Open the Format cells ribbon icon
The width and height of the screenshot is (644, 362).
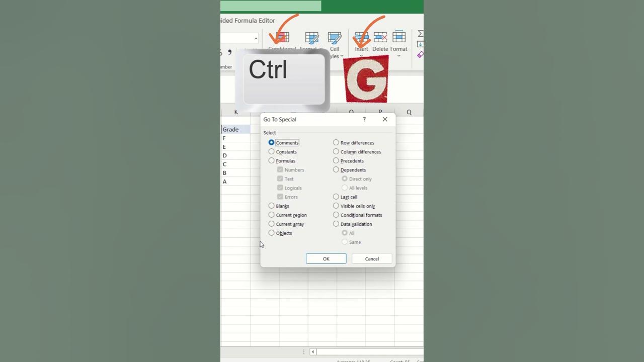tap(399, 37)
